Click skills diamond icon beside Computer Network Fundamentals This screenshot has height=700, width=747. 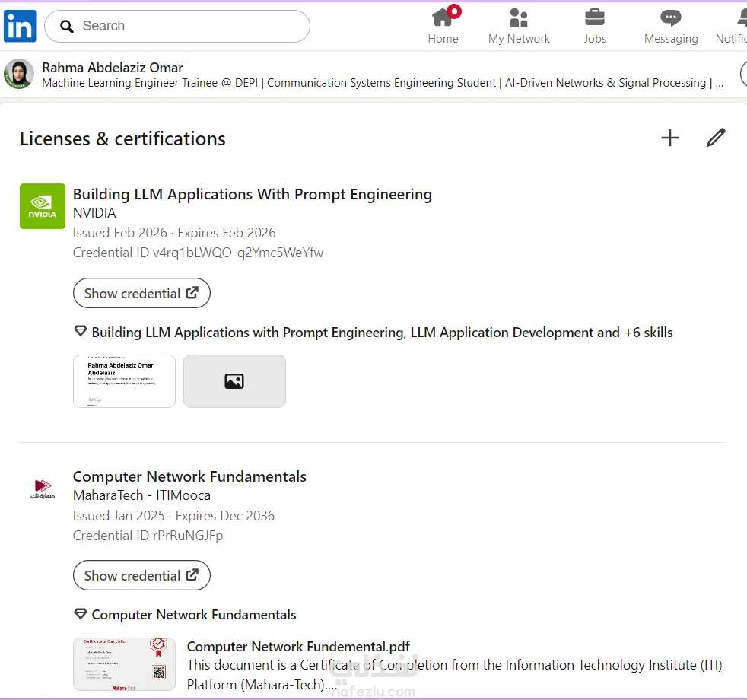point(81,614)
